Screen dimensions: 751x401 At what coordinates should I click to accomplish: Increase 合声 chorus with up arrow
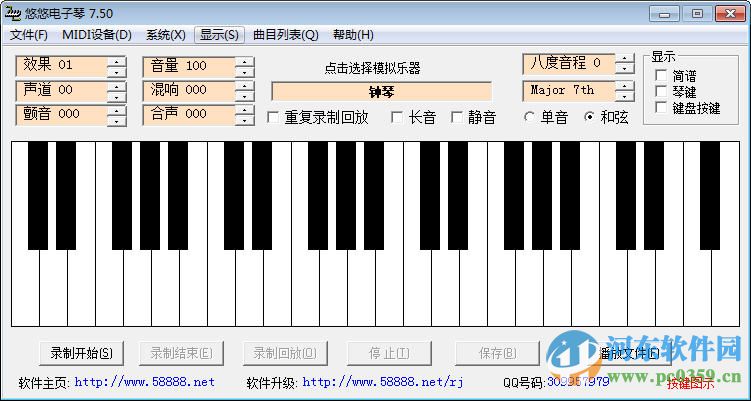click(245, 110)
